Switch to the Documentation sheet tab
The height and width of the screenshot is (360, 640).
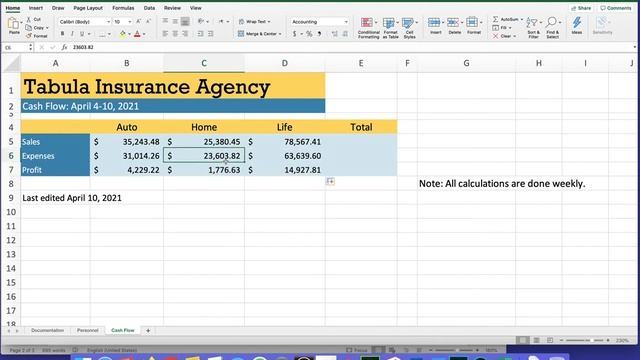(x=47, y=330)
